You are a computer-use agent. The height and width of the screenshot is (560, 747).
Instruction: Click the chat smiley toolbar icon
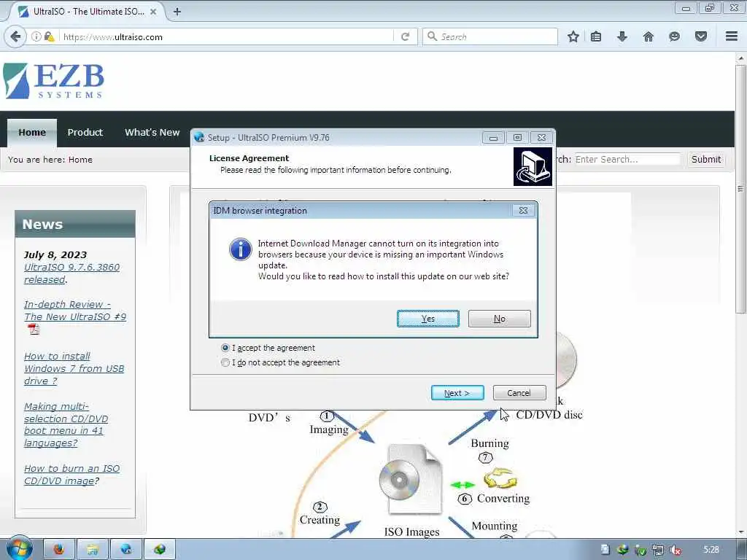(674, 36)
